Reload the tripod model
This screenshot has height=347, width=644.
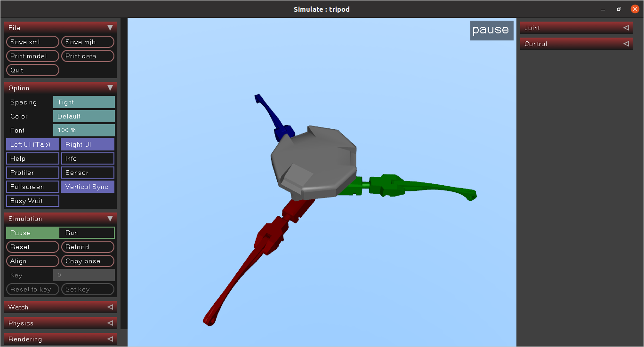pos(88,247)
